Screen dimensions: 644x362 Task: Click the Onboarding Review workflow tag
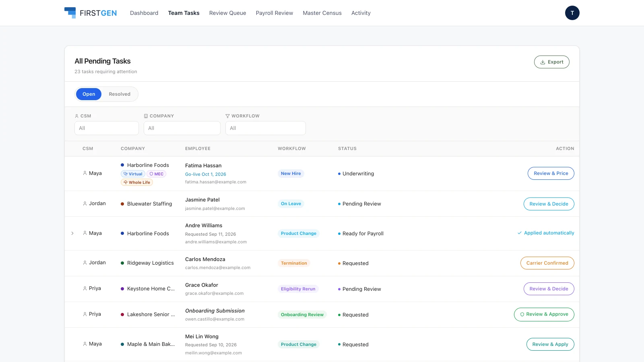[x=302, y=315]
